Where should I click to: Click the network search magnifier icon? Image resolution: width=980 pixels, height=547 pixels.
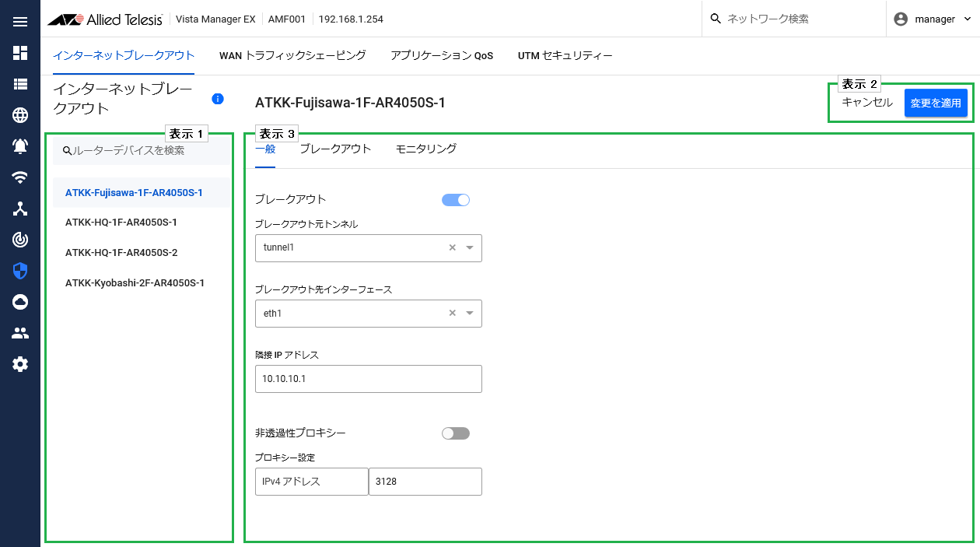coord(716,19)
